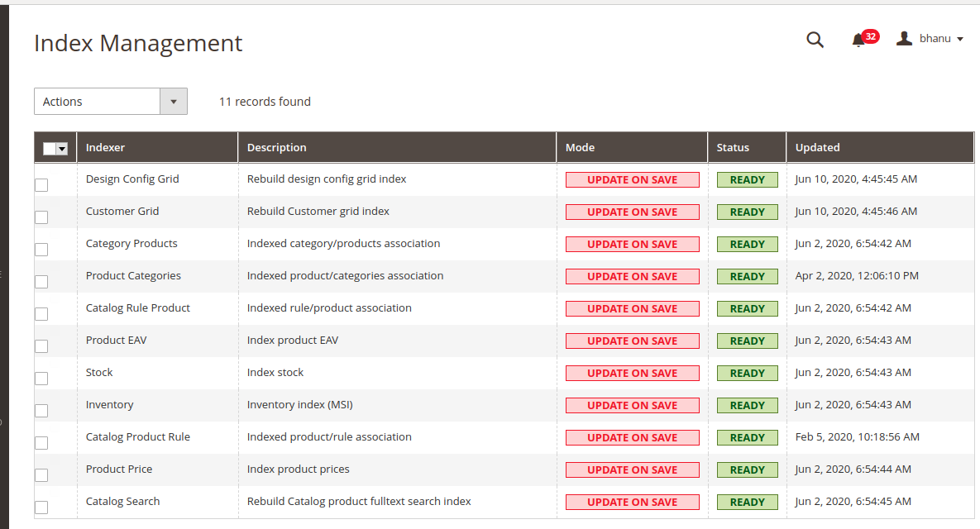Sort by the Indexer column header
The image size is (980, 529).
click(x=105, y=147)
